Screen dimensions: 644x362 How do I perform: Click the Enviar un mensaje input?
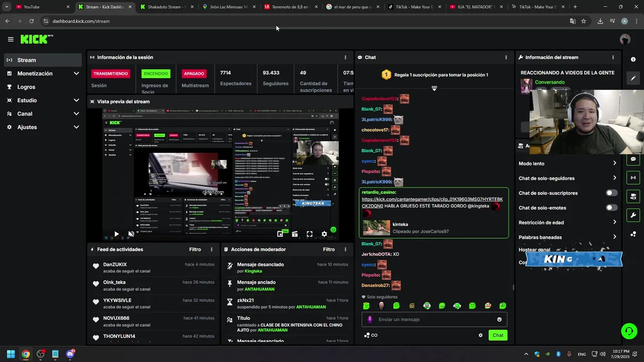coord(434,319)
